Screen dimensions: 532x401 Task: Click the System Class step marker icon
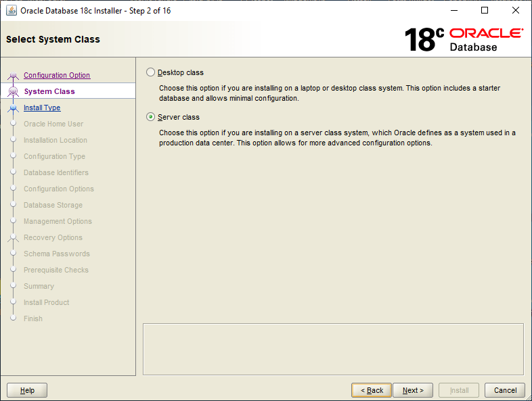pos(14,91)
